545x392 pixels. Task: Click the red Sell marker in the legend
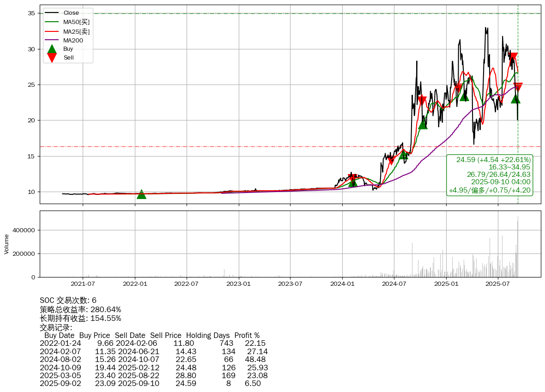coord(52,58)
